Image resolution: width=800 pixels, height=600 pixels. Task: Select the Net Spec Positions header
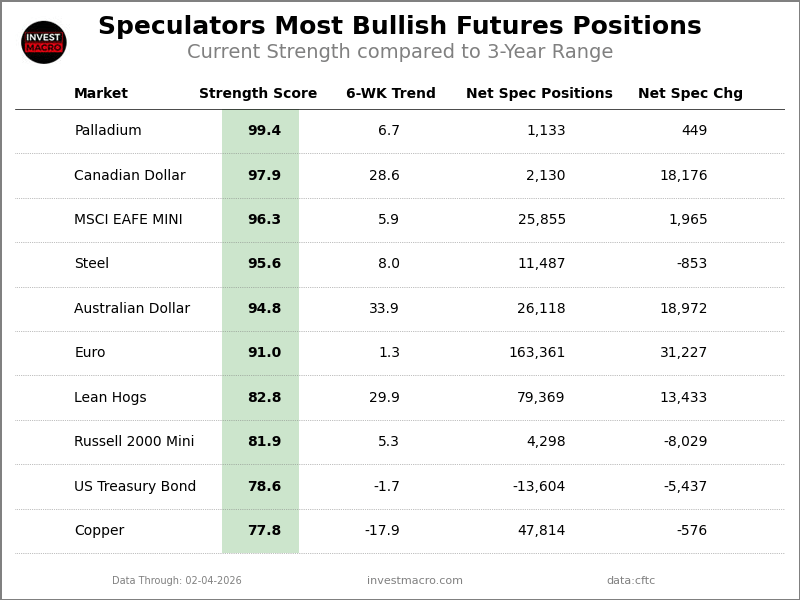[x=539, y=94]
